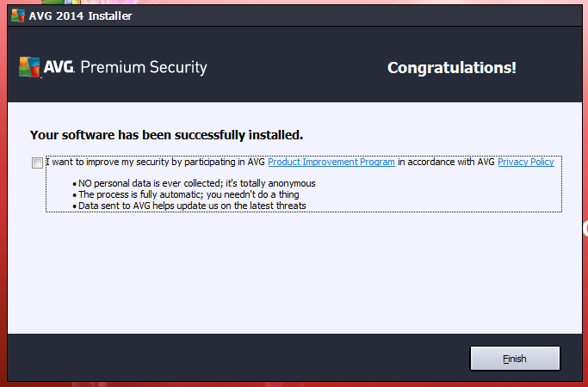Click the "Congratulations!" heading

point(452,68)
